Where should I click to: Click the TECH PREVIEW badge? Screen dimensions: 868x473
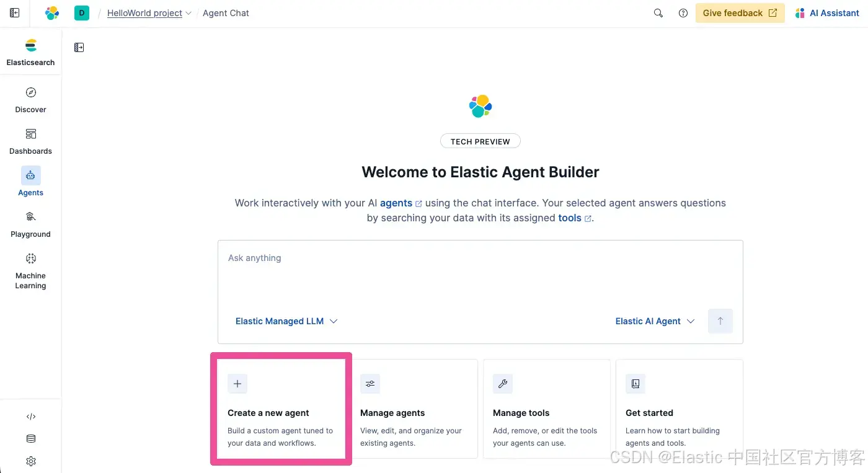click(480, 141)
